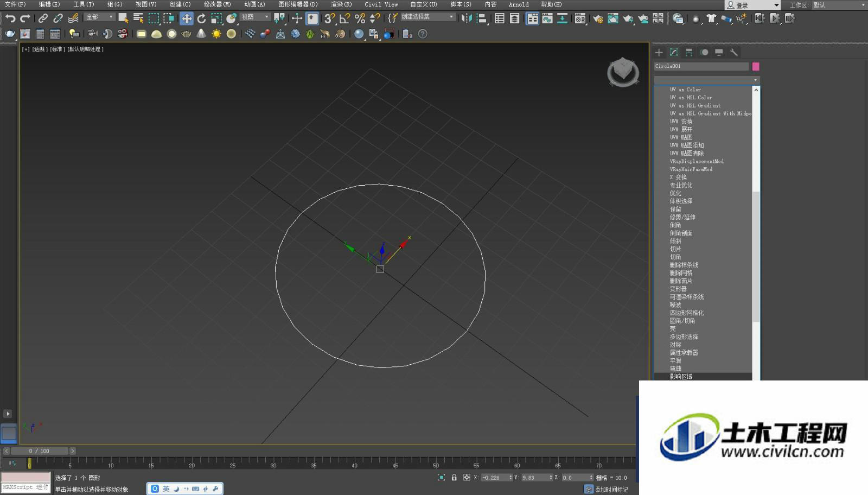Switch to the Create command panel tab
868x495 pixels.
tap(659, 52)
